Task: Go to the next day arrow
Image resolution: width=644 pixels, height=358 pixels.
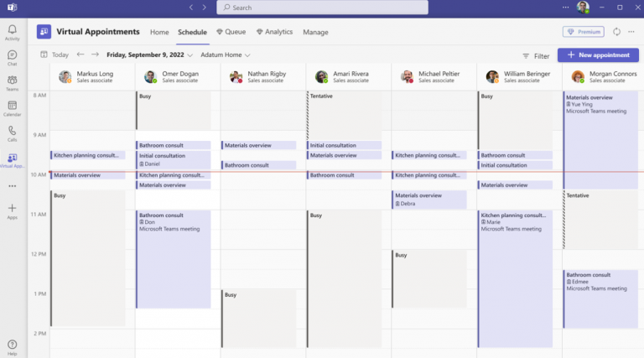Action: [x=95, y=54]
